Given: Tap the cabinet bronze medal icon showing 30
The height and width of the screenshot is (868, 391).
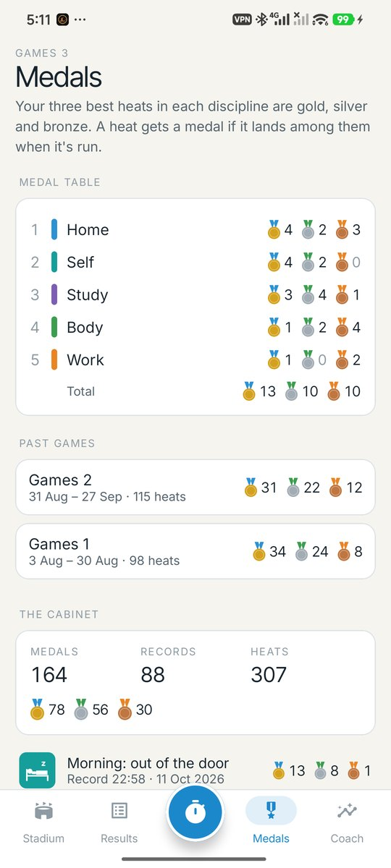Looking at the screenshot, I should [x=125, y=709].
